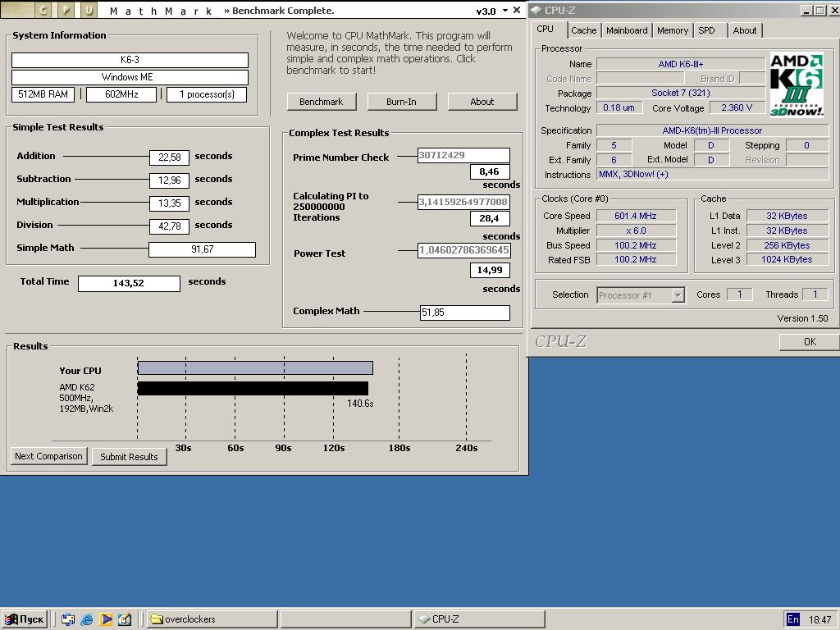Click the Subtraction result 12,96
Image resolution: width=840 pixels, height=630 pixels.
169,180
